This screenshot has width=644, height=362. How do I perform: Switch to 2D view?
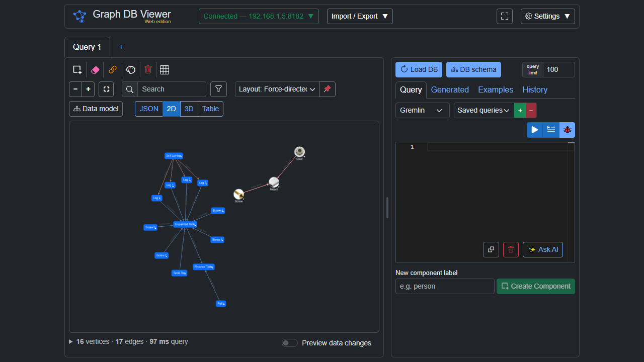(172, 109)
